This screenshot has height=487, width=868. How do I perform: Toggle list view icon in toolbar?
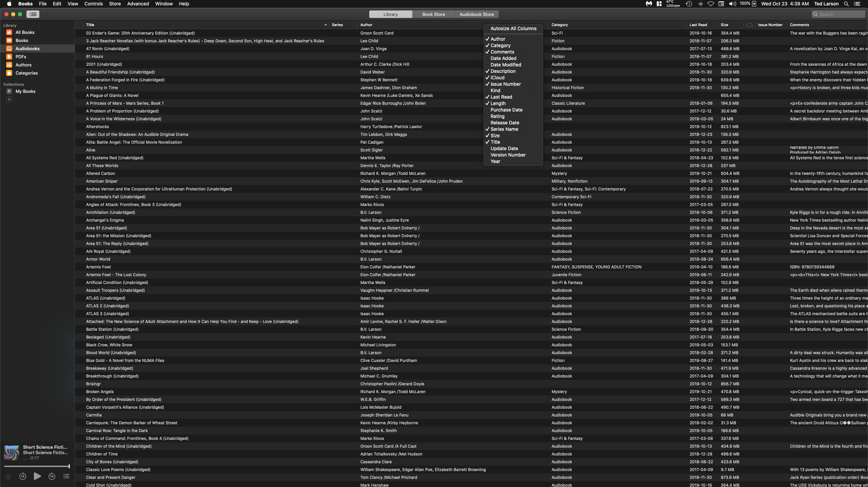pyautogui.click(x=33, y=14)
